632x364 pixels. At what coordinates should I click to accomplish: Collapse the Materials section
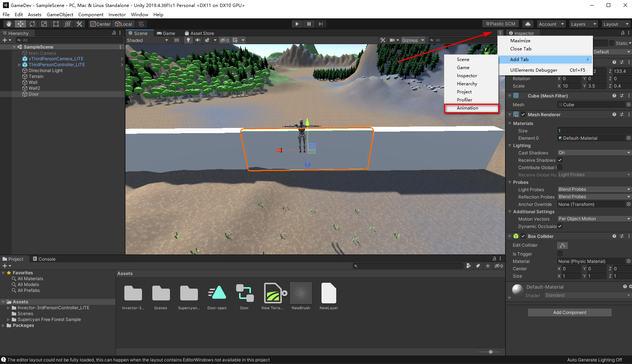tap(510, 124)
